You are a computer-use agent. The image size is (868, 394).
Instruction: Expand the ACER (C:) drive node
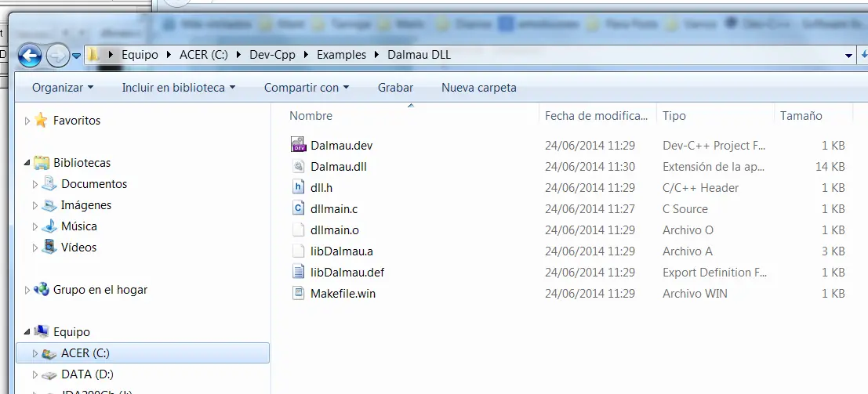pos(35,353)
